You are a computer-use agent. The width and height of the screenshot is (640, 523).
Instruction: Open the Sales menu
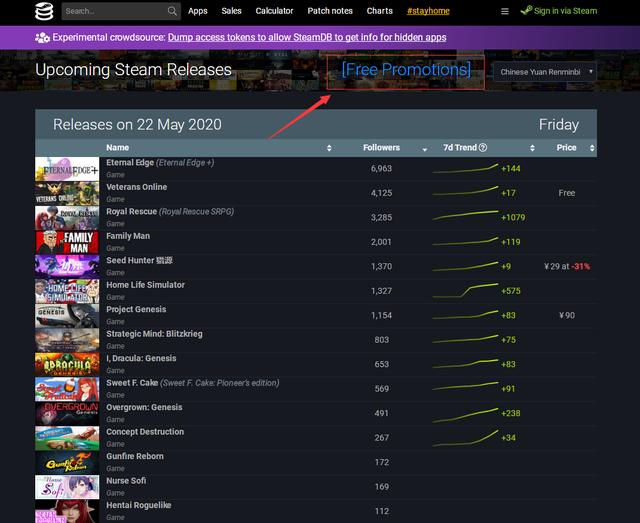pos(231,11)
